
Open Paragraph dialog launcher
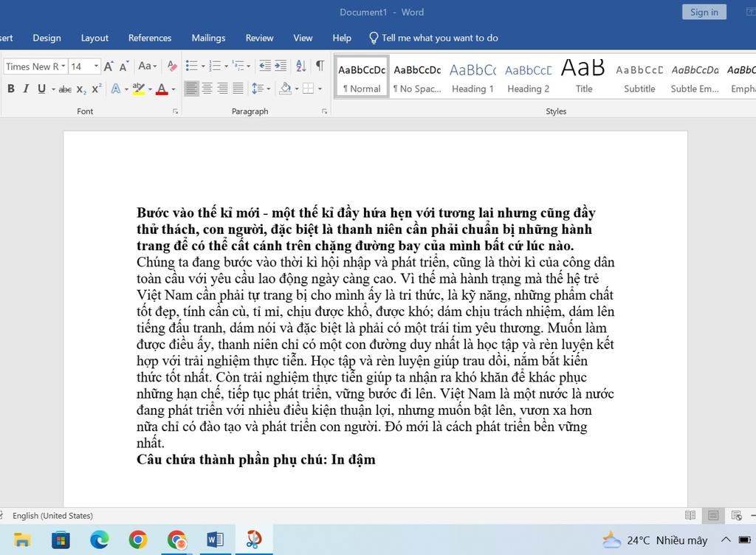pos(325,111)
